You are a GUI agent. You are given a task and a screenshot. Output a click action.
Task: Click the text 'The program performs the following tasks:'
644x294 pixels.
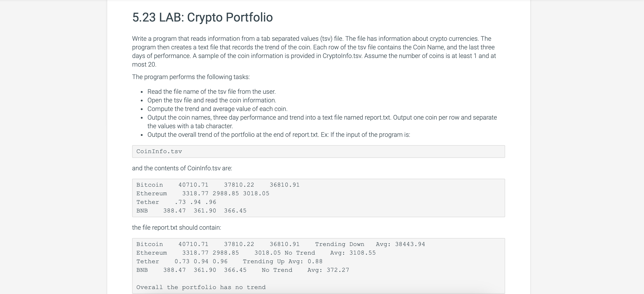[x=191, y=77]
